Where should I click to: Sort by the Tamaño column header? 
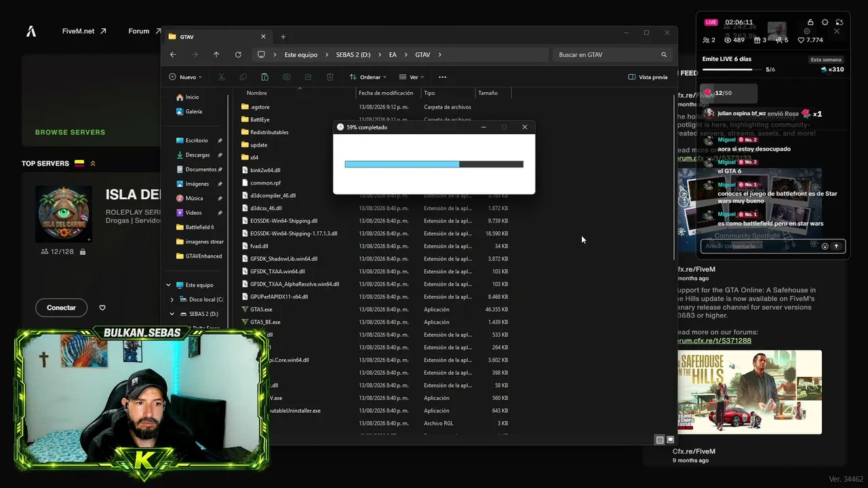(488, 93)
